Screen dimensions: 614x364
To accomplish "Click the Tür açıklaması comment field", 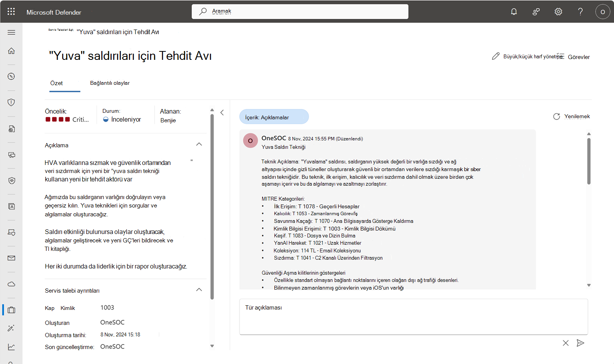I will tap(414, 317).
